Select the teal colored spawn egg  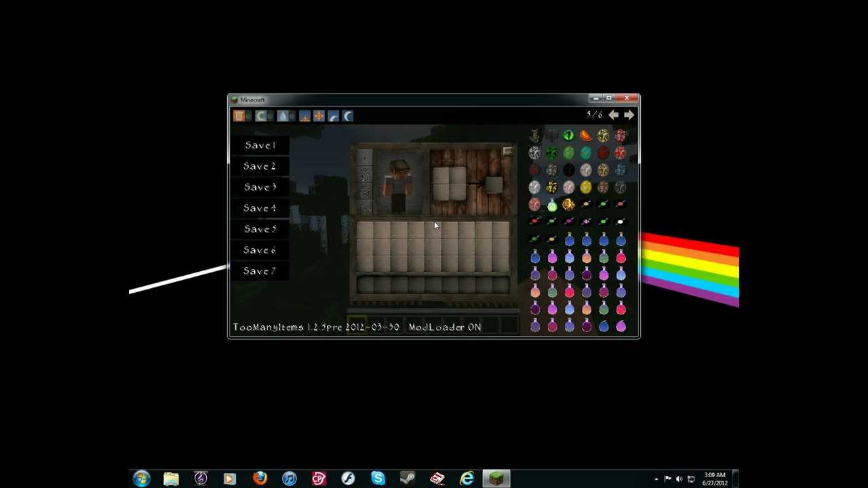586,153
